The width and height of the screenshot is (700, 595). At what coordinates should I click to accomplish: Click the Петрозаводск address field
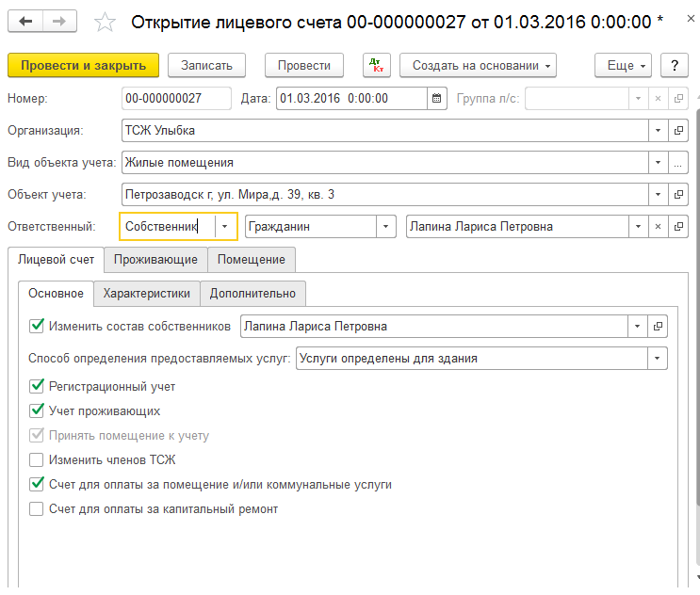tap(384, 195)
